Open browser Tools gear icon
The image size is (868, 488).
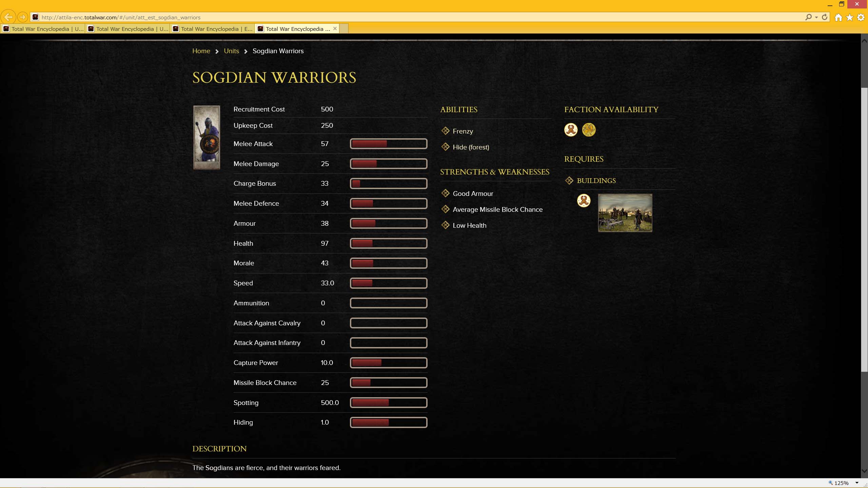coord(861,17)
